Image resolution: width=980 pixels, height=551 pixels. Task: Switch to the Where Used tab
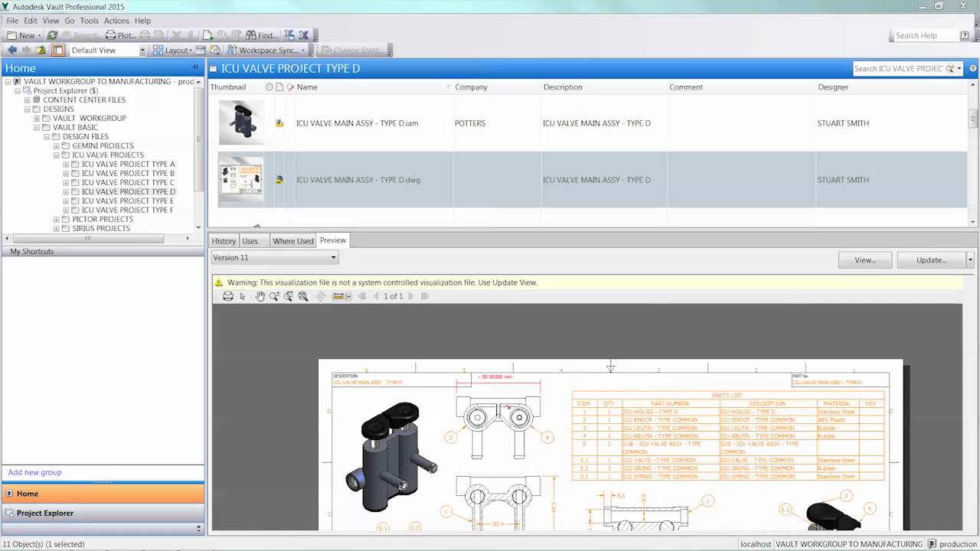pyautogui.click(x=293, y=241)
